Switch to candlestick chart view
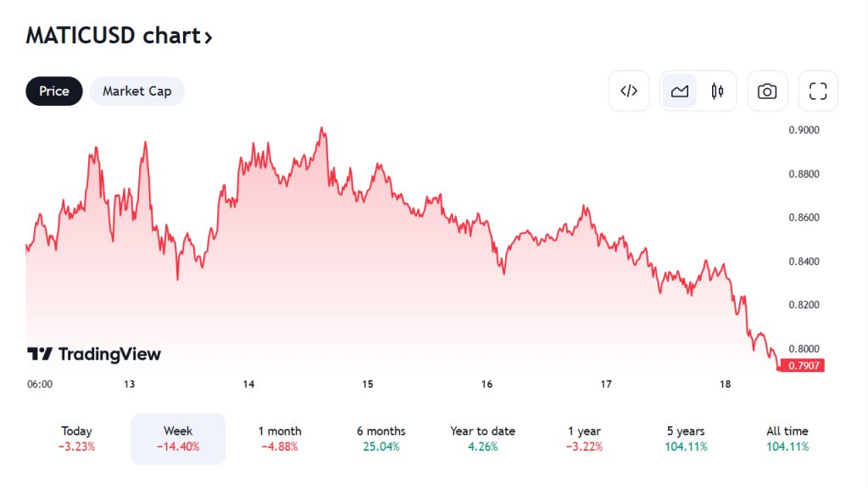 (717, 91)
